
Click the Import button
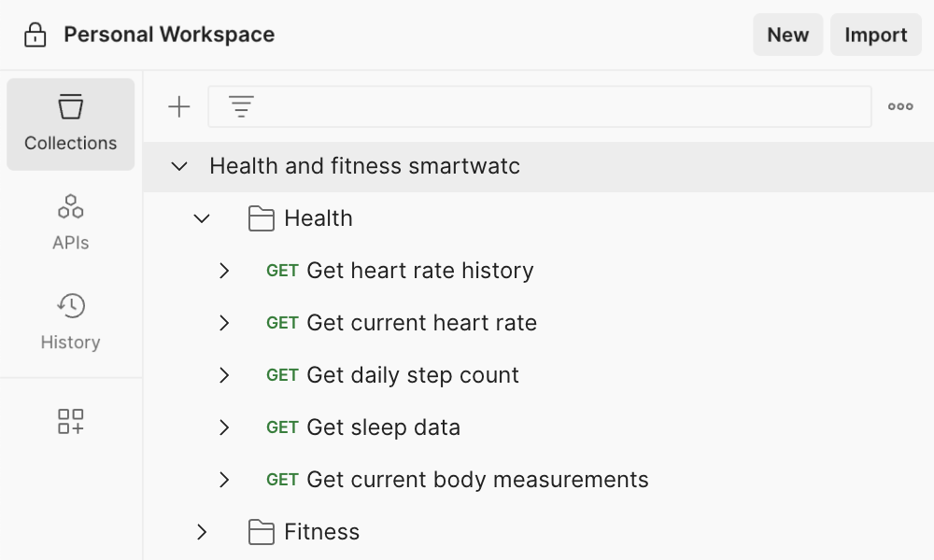875,35
